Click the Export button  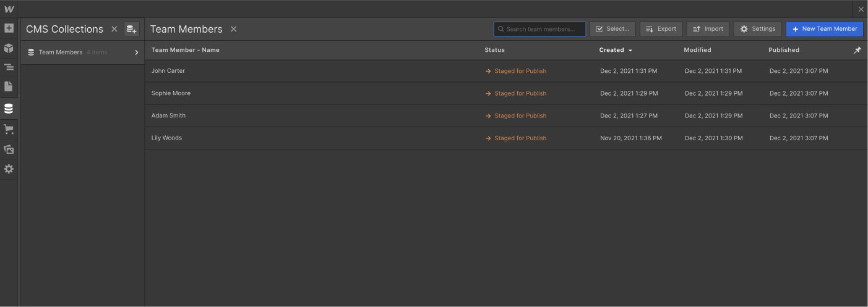coord(661,29)
